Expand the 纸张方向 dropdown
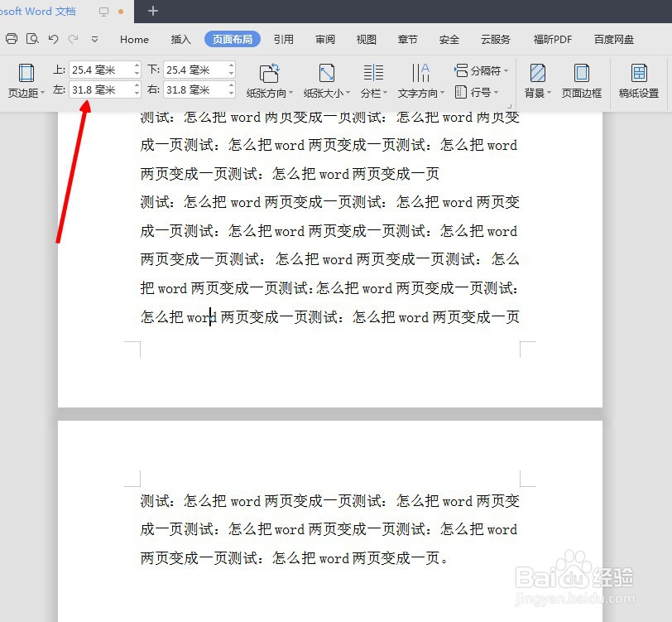Screen dimensions: 672x622 (x=291, y=93)
